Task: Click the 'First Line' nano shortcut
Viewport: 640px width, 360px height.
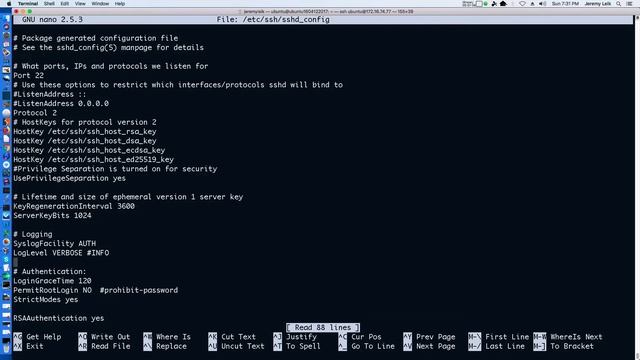Action: tap(498, 337)
